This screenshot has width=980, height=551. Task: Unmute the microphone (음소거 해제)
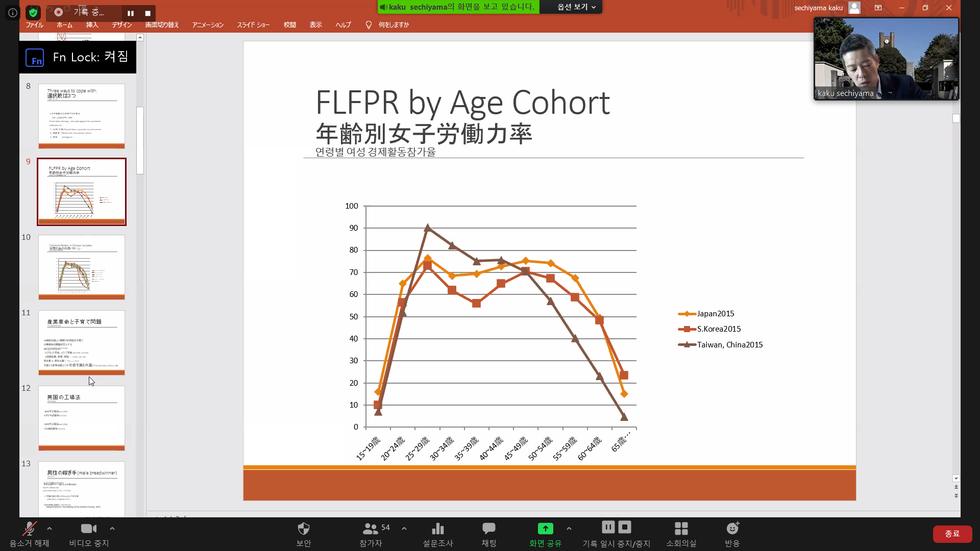click(x=29, y=529)
